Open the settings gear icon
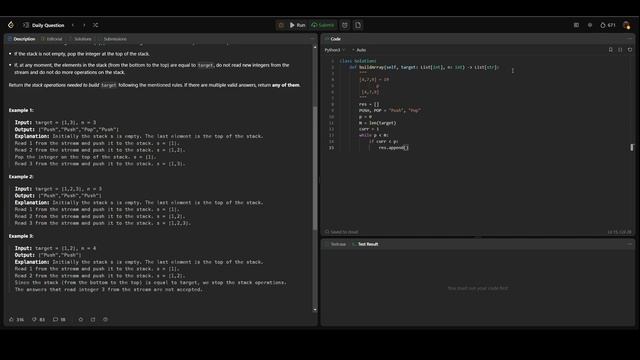640x360 pixels. [590, 25]
